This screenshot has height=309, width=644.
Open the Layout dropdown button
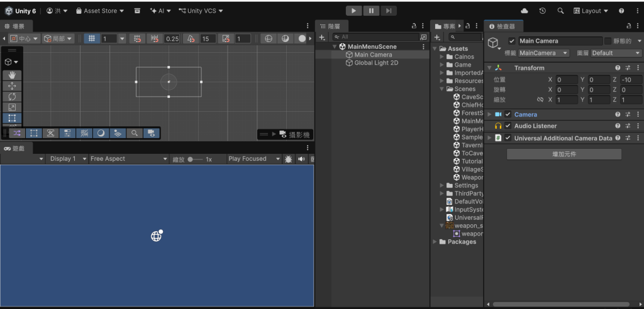[x=591, y=11]
